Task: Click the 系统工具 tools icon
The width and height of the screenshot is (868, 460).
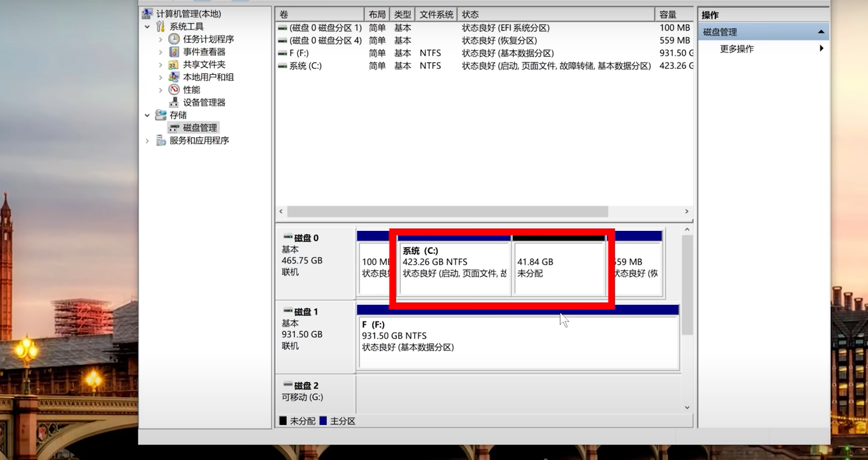Action: click(161, 26)
